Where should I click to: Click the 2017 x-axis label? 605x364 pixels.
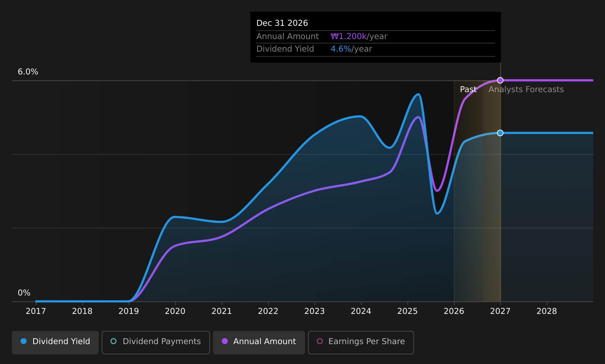pos(36,311)
